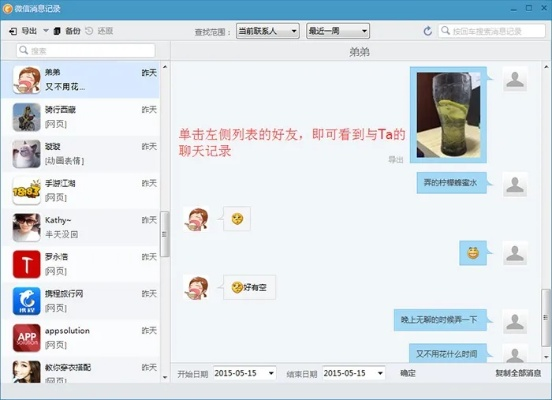
Task: Click the emoji in 弟弟's first reply
Action: tap(238, 219)
